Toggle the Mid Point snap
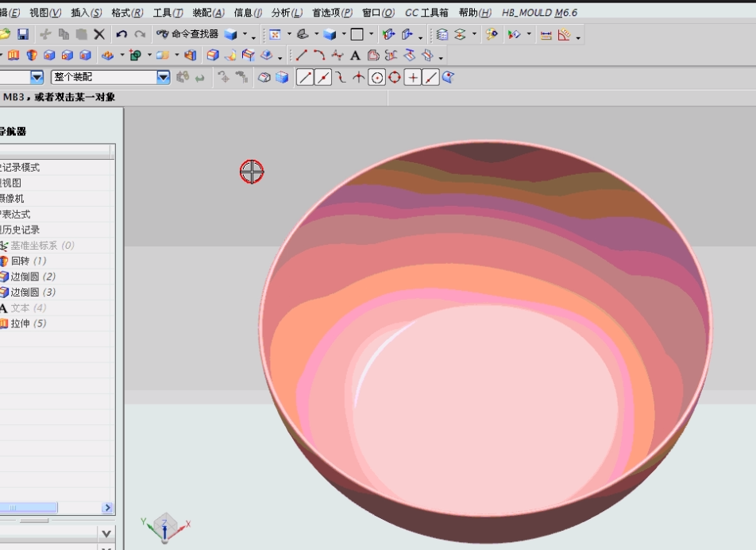 pyautogui.click(x=323, y=77)
